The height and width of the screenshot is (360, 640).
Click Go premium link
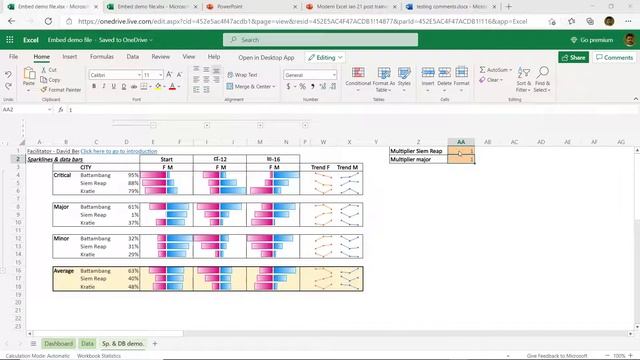pos(592,40)
